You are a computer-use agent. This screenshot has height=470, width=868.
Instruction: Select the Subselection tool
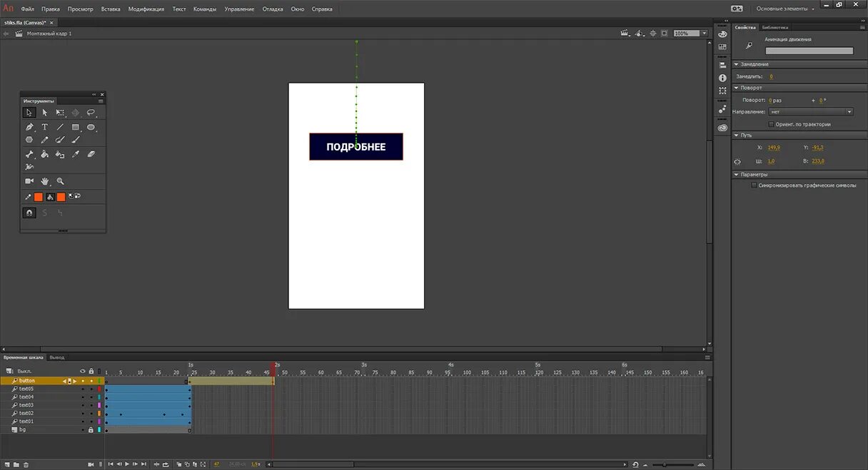pyautogui.click(x=44, y=113)
